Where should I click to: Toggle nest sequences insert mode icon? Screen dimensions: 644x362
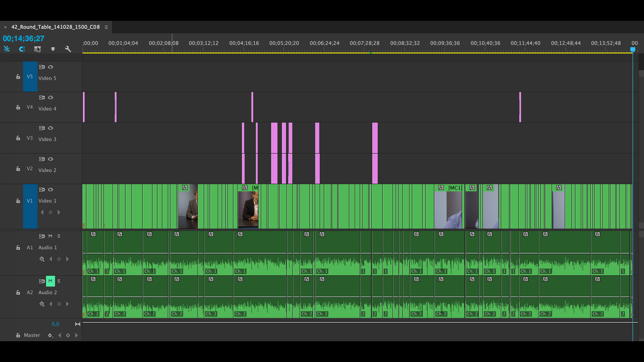tap(7, 49)
